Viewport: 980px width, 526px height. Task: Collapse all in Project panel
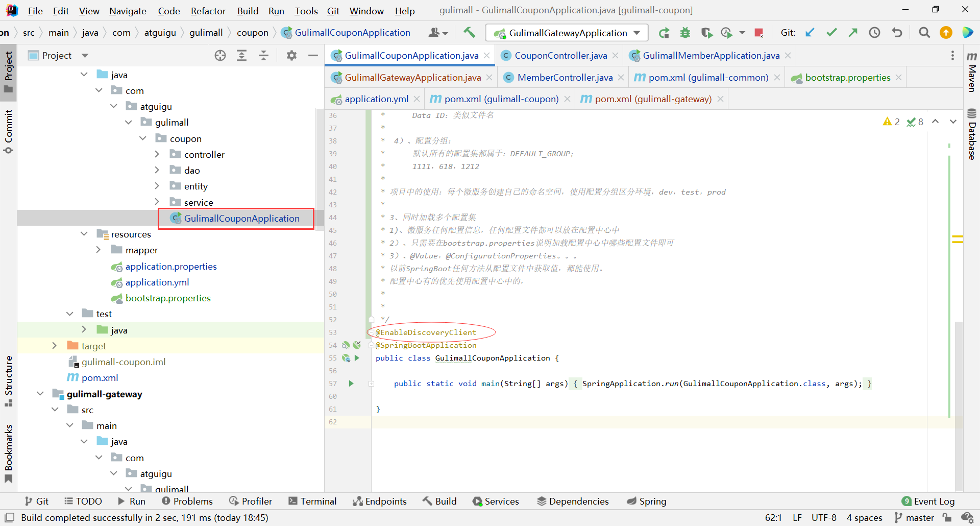(264, 56)
